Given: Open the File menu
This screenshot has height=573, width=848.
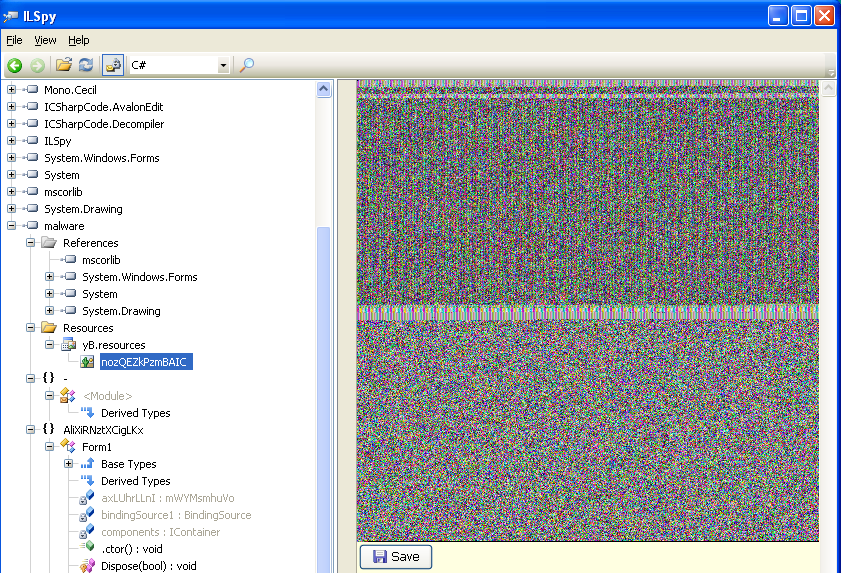Looking at the screenshot, I should click(x=14, y=40).
